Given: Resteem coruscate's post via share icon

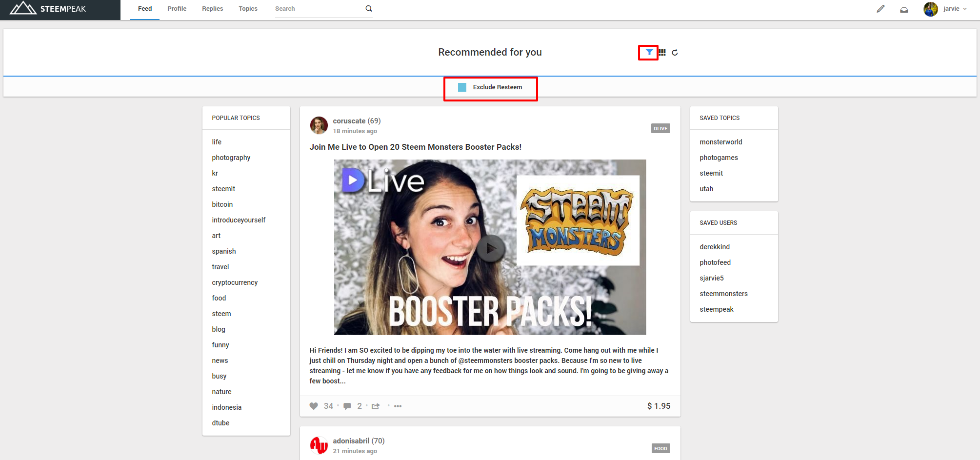Looking at the screenshot, I should coord(376,406).
